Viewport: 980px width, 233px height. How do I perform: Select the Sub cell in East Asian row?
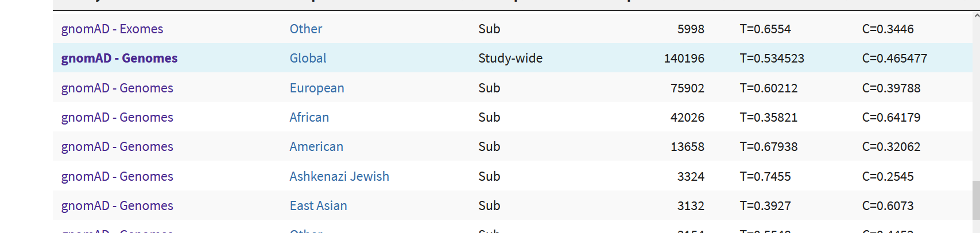(x=489, y=205)
